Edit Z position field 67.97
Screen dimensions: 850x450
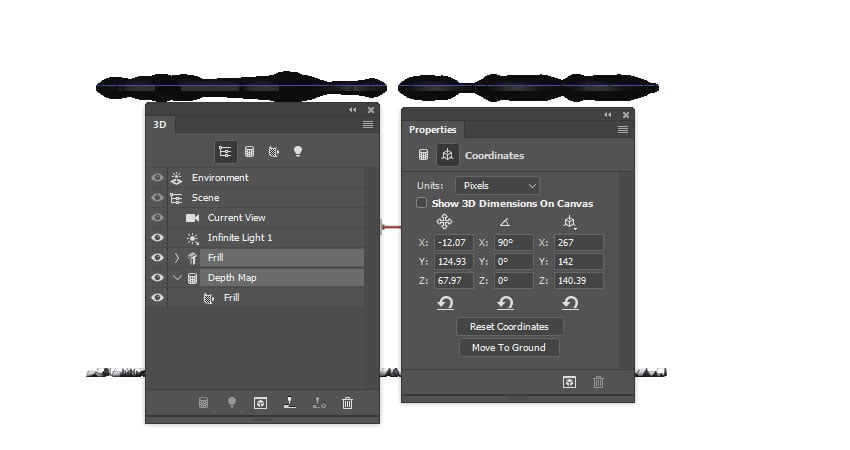(x=454, y=281)
